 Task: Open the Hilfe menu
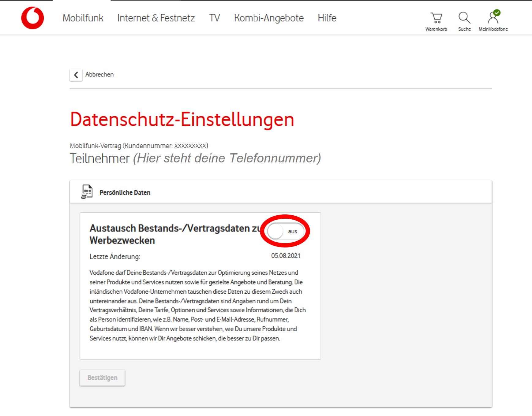327,18
